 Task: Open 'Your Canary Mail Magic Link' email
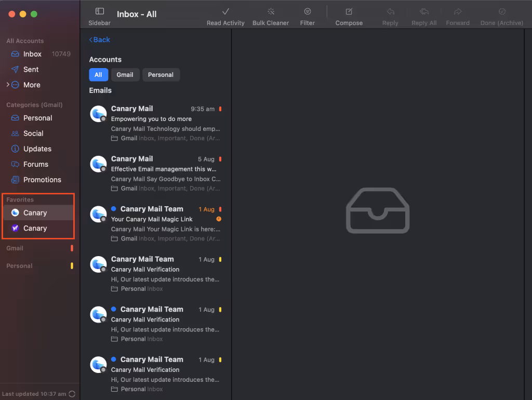[156, 223]
